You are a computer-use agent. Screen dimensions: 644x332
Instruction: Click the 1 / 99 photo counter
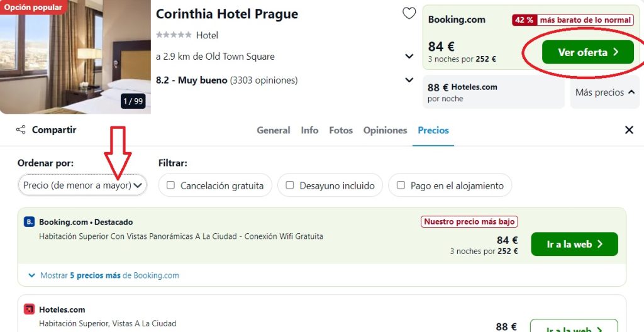point(133,101)
